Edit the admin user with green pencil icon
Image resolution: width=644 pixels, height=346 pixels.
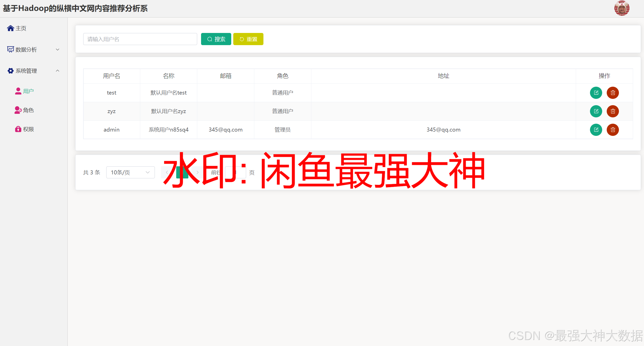point(596,130)
